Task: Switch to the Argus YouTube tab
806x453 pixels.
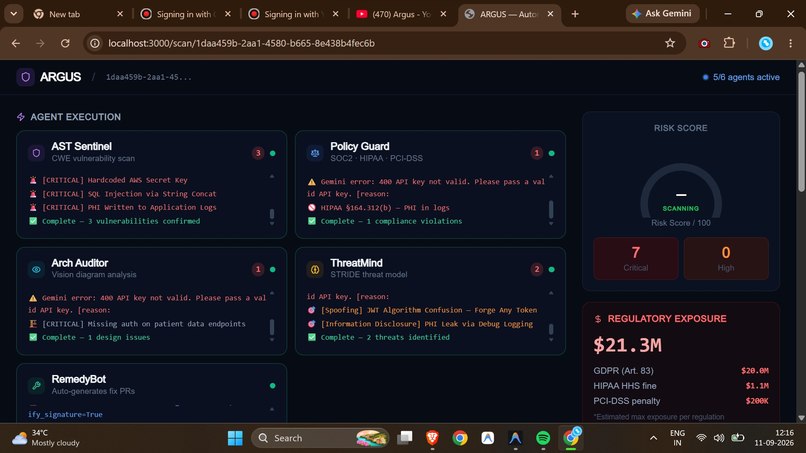Action: [401, 14]
